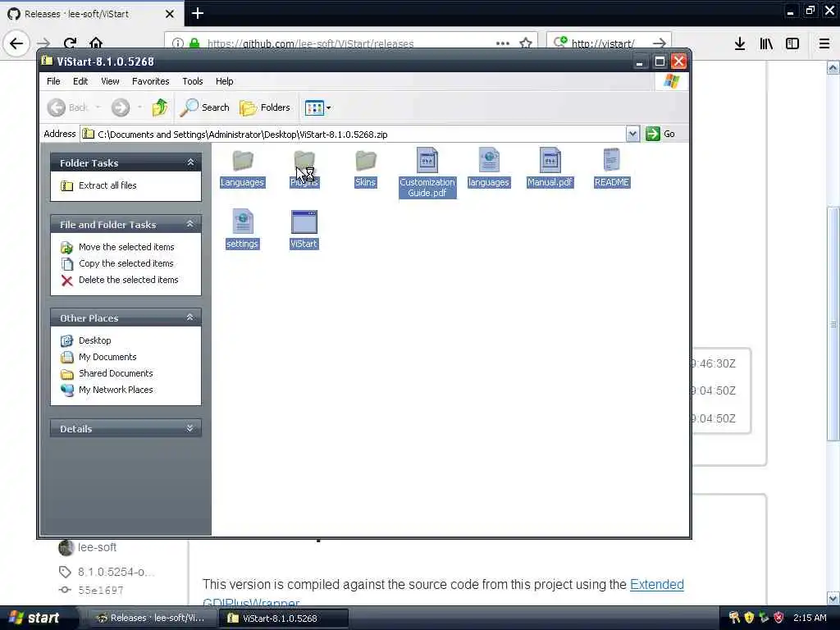Click Extract all files
This screenshot has width=840, height=630.
click(107, 185)
